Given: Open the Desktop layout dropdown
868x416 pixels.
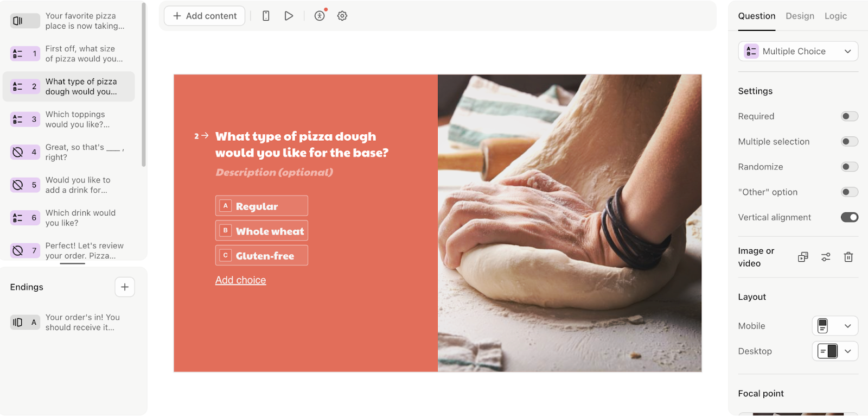Looking at the screenshot, I should (835, 351).
